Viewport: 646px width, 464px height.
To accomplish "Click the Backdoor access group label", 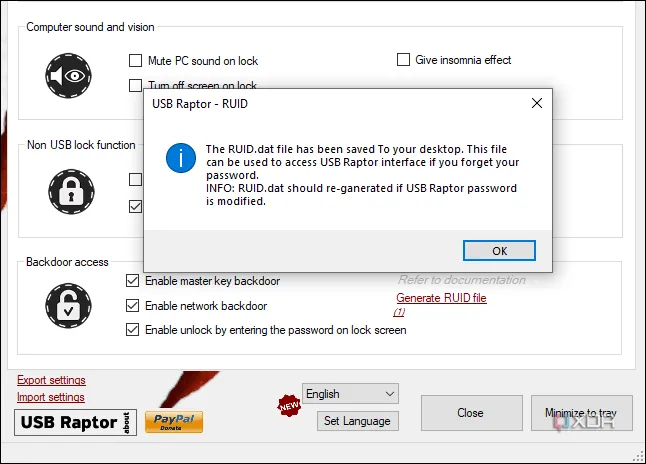I will coord(67,262).
